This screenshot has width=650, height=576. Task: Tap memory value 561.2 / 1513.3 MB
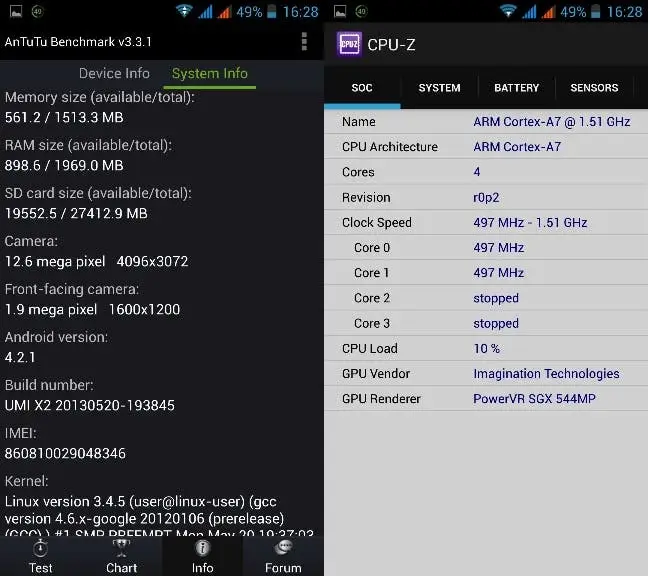64,117
